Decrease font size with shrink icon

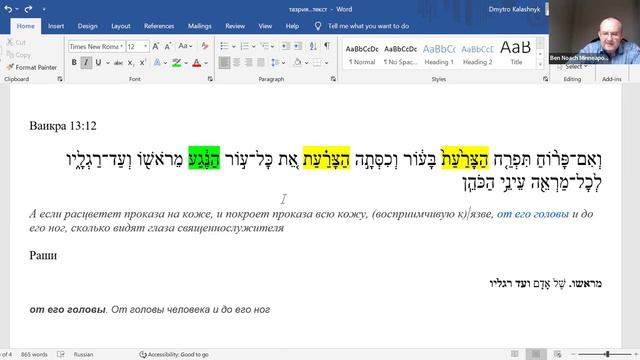[x=167, y=46]
